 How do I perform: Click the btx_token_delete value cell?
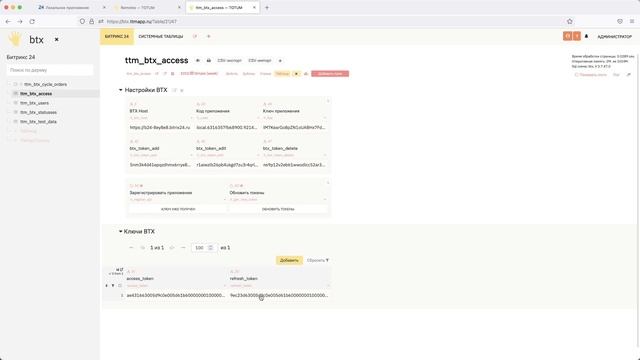click(294, 165)
